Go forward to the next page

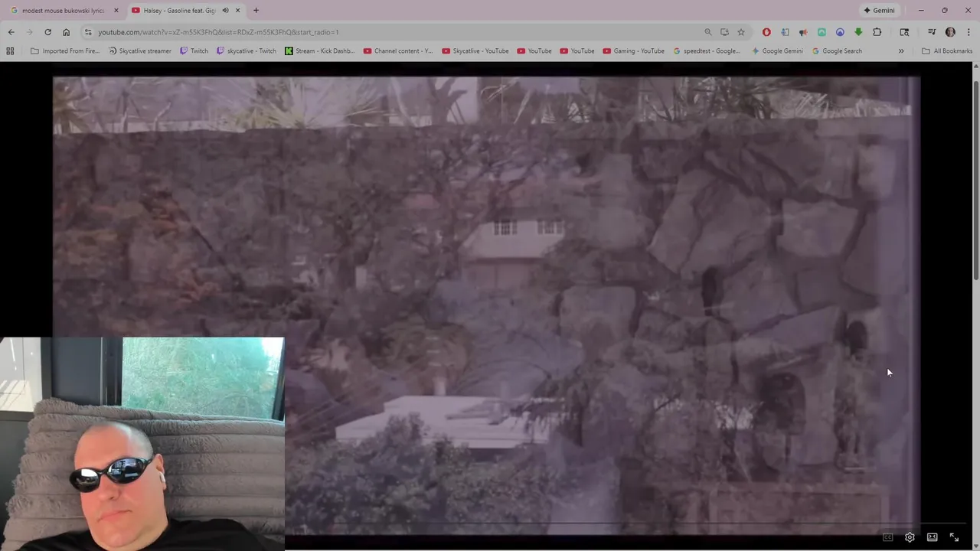[x=29, y=32]
